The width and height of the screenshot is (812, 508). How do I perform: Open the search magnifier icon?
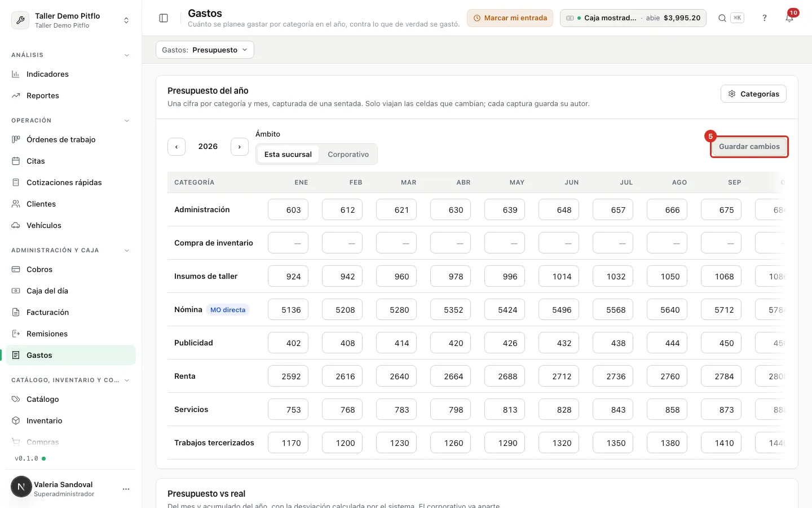[x=722, y=18]
